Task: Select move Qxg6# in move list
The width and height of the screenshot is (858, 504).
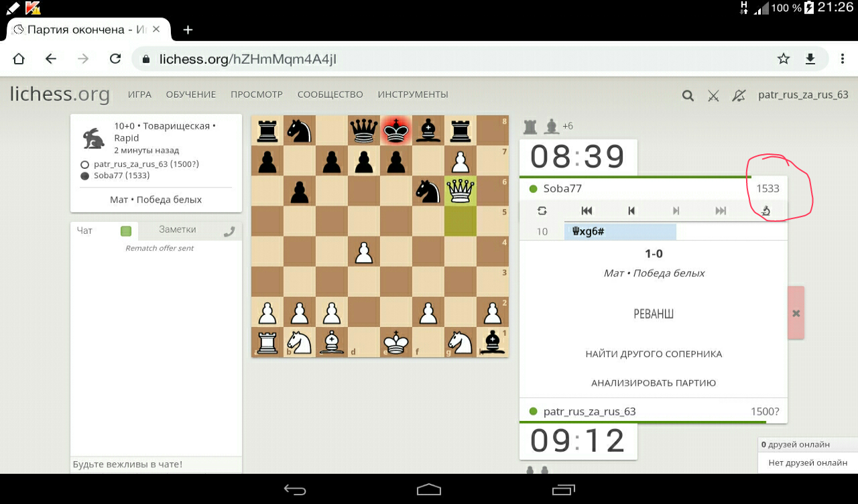Action: click(621, 232)
